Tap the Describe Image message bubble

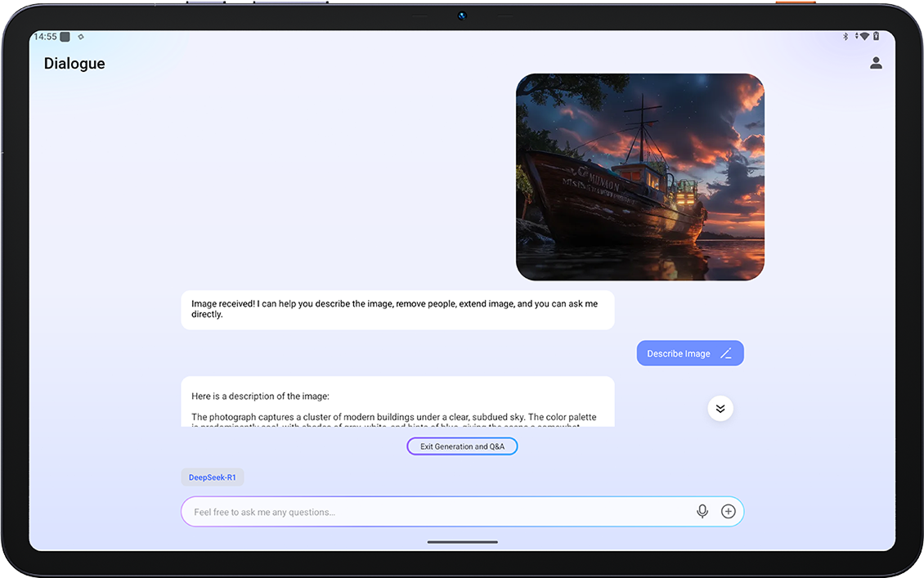tap(679, 354)
